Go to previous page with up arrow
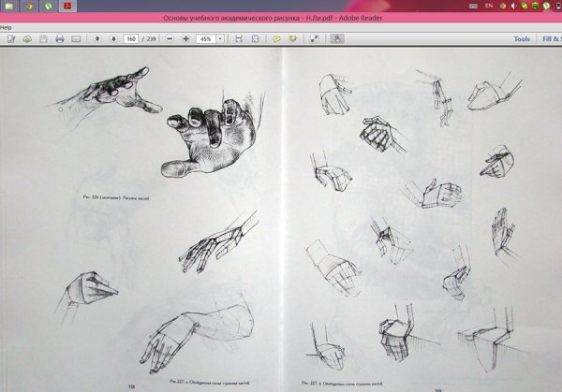Image resolution: width=562 pixels, height=392 pixels. pyautogui.click(x=98, y=39)
